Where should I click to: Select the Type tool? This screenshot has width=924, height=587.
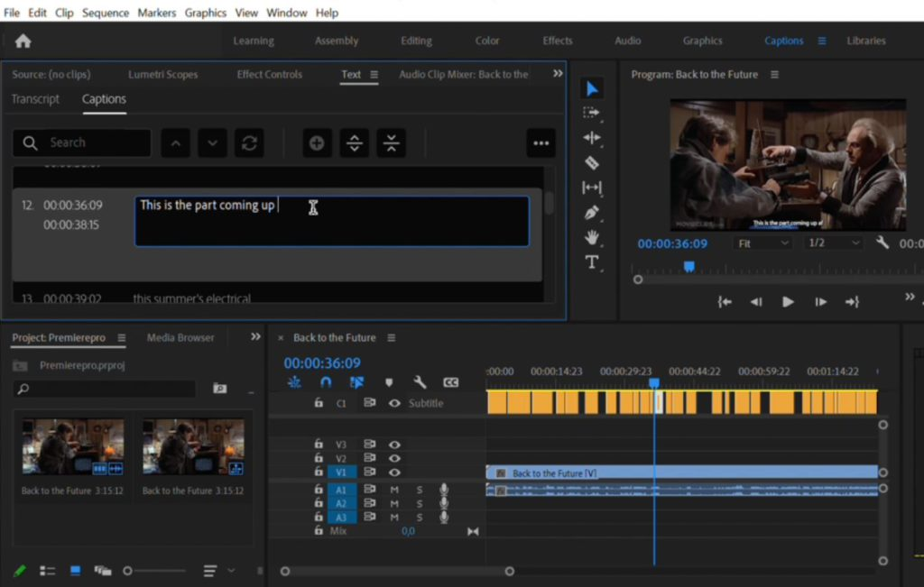click(x=592, y=262)
